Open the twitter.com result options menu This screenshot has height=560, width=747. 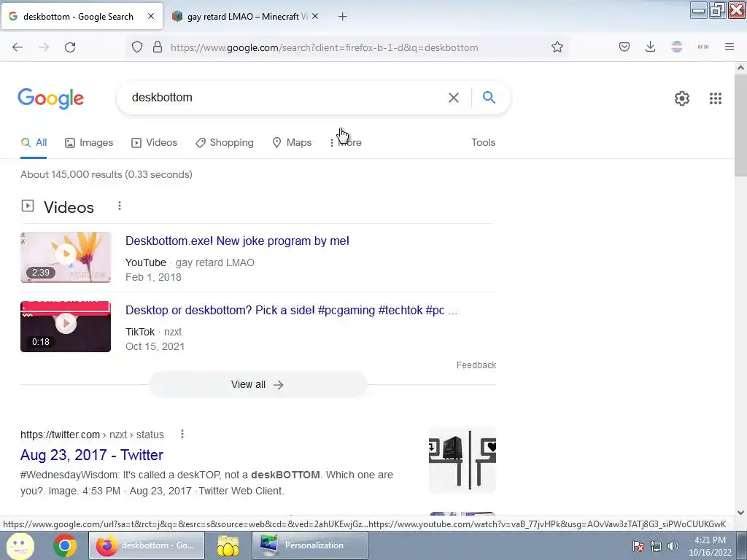(182, 435)
